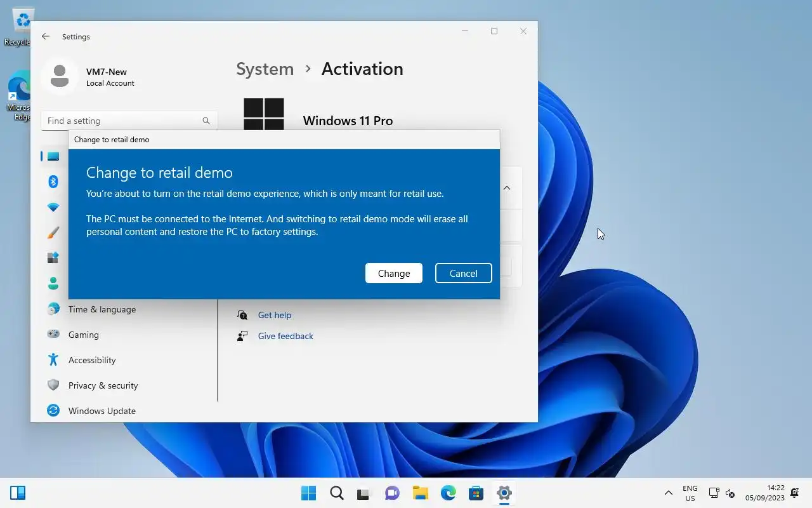
Task: Open Task View on taskbar
Action: point(363,493)
